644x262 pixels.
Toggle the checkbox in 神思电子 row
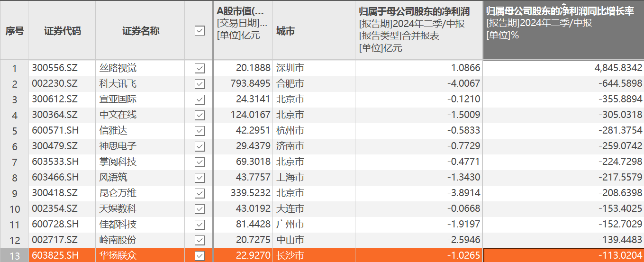[x=200, y=146]
